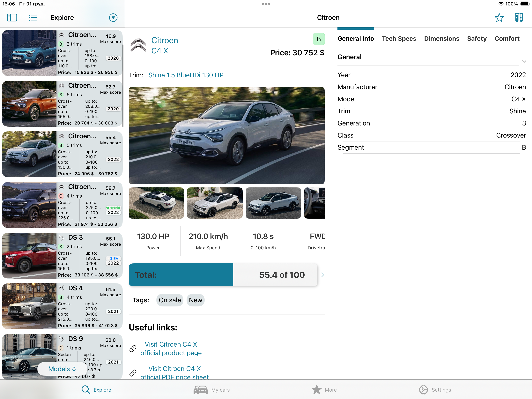
Task: Click the FWD Drivetrain stat
Action: [x=316, y=241]
